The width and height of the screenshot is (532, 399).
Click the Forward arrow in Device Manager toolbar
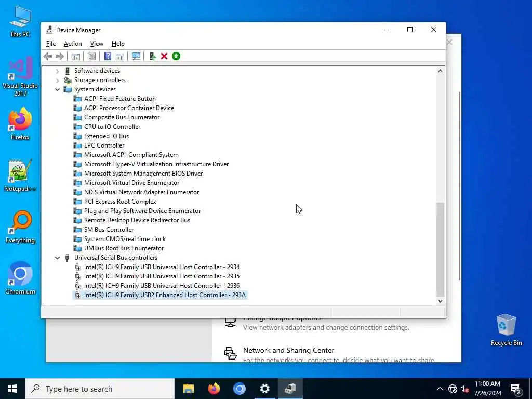(x=60, y=56)
